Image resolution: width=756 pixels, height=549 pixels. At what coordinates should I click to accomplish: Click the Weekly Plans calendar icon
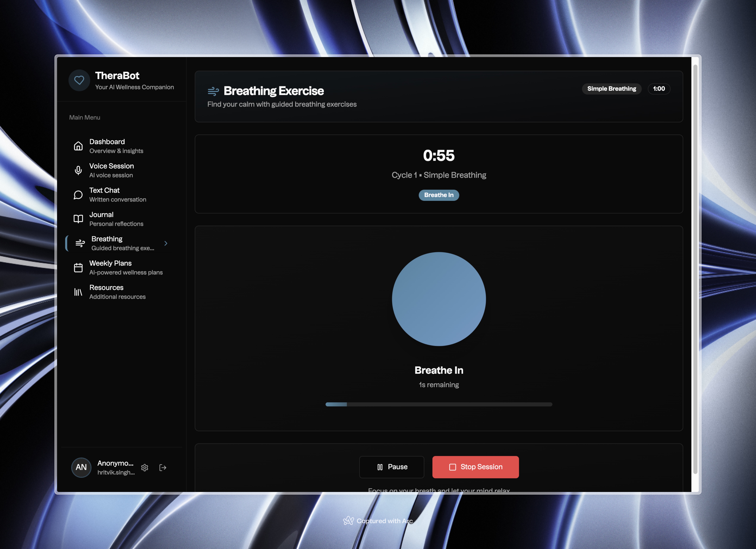[x=78, y=268]
